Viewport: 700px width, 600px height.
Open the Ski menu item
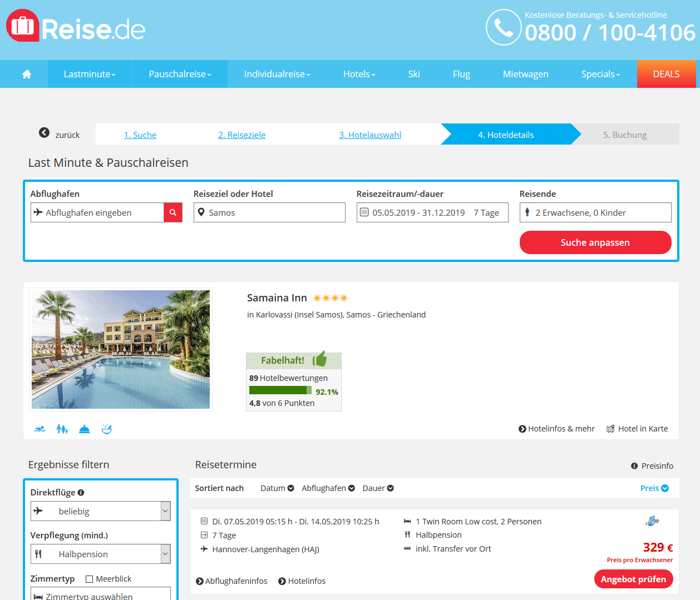pos(414,74)
